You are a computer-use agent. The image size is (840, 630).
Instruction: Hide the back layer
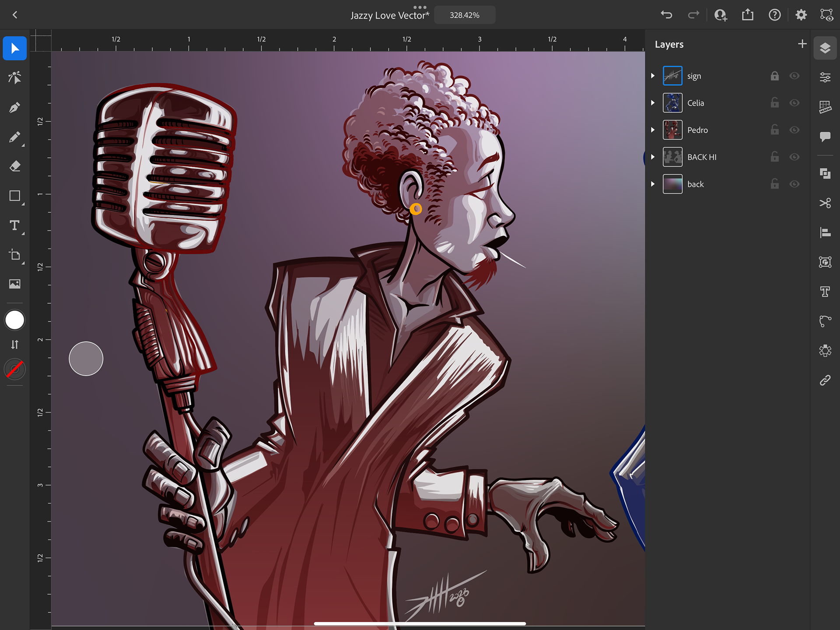[794, 184]
